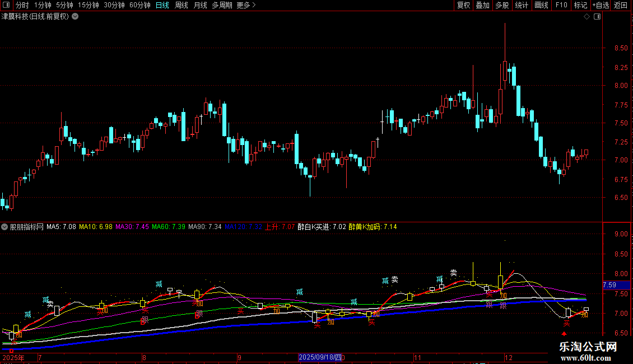The width and height of the screenshot is (633, 364).
Task: Add stock with +自选 button
Action: [601, 5]
